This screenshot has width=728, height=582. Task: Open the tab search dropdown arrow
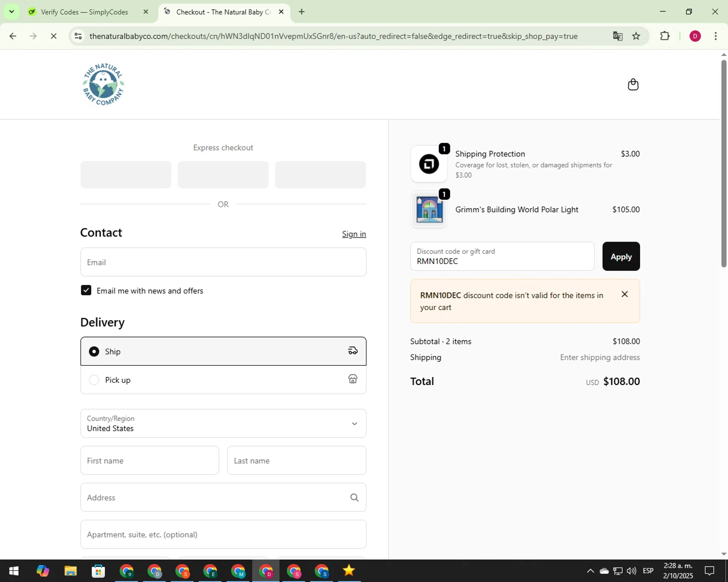click(12, 12)
